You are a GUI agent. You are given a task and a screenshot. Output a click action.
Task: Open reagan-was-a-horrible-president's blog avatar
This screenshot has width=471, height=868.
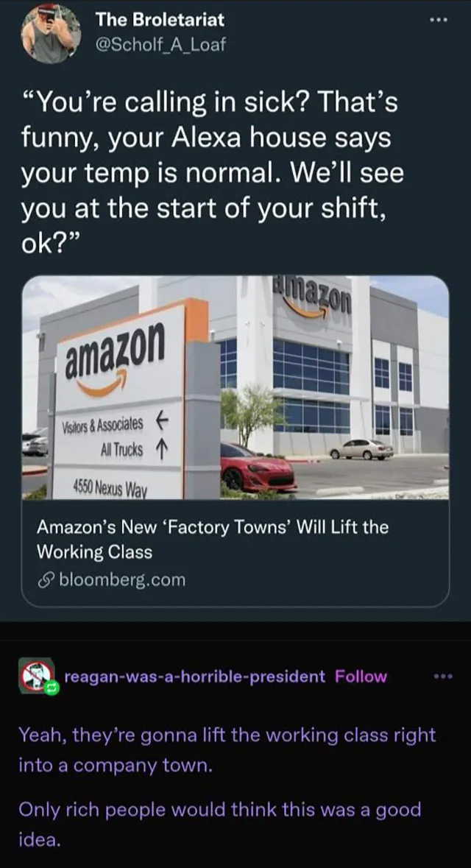click(36, 676)
